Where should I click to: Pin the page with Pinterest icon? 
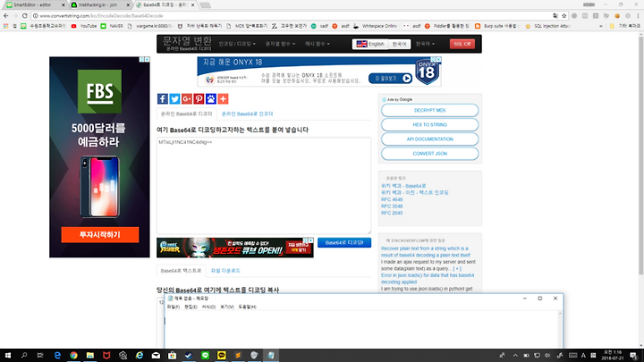(x=199, y=98)
